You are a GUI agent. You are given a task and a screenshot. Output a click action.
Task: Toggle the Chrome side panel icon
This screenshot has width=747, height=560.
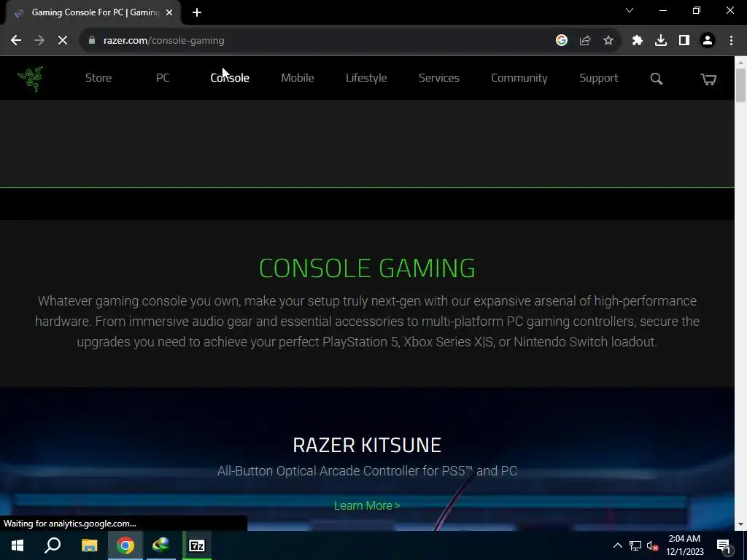tap(684, 41)
